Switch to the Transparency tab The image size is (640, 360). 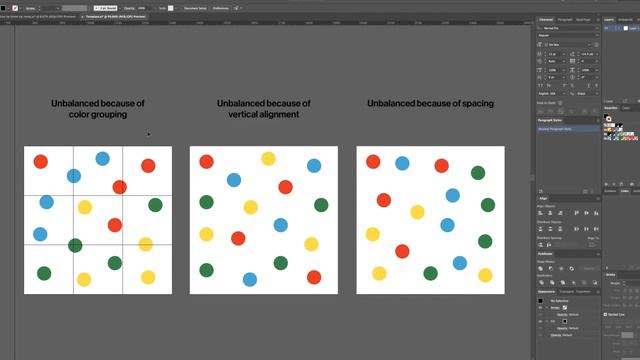(x=566, y=292)
